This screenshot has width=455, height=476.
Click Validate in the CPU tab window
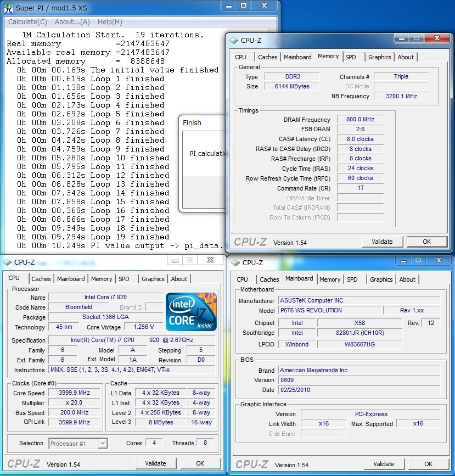[155, 463]
